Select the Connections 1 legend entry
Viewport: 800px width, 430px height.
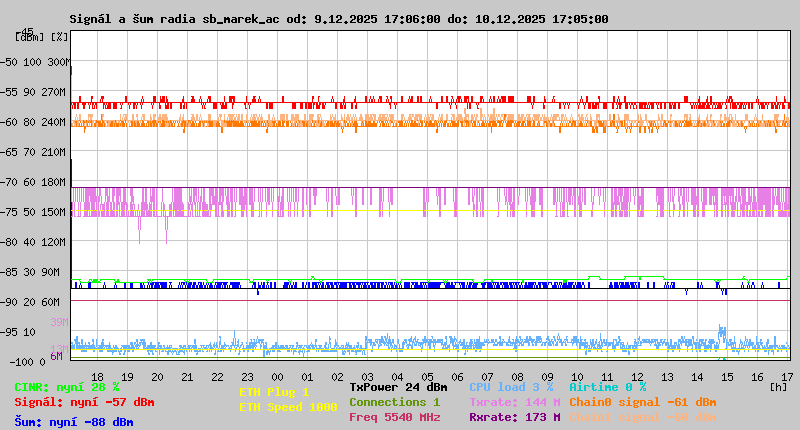tap(394, 402)
